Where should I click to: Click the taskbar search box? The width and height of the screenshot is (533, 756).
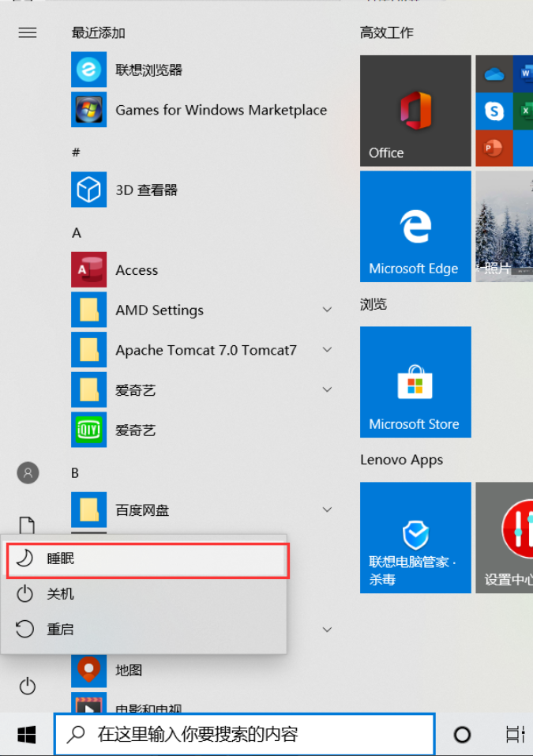[245, 735]
